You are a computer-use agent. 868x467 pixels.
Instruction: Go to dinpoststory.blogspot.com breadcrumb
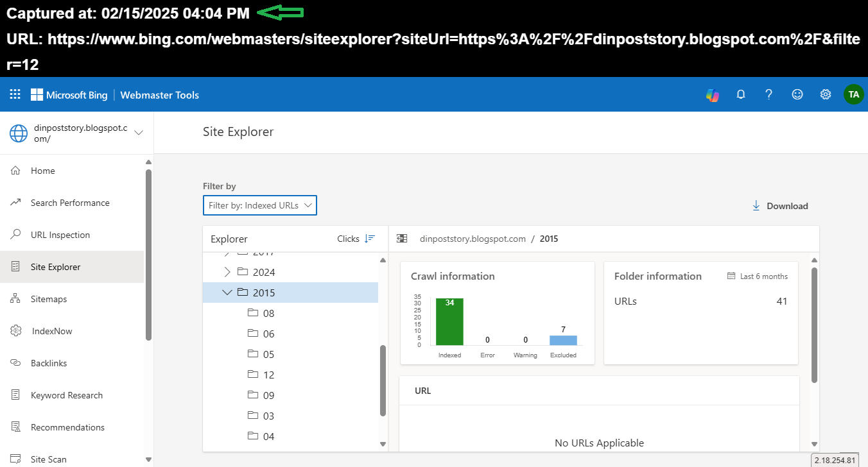click(473, 239)
